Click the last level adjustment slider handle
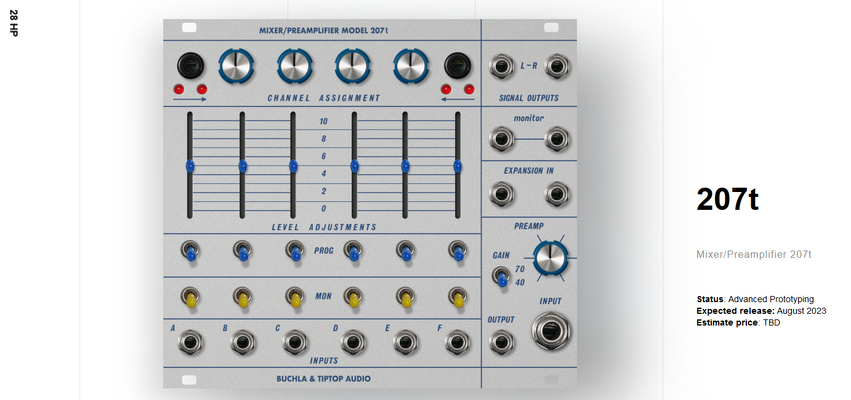This screenshot has height=400, width=851. [x=458, y=166]
